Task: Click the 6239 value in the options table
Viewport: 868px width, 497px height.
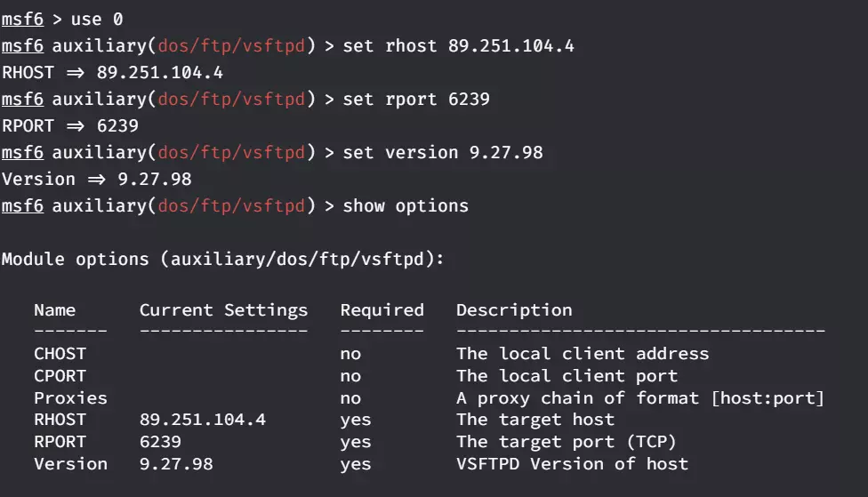Action: [160, 442]
